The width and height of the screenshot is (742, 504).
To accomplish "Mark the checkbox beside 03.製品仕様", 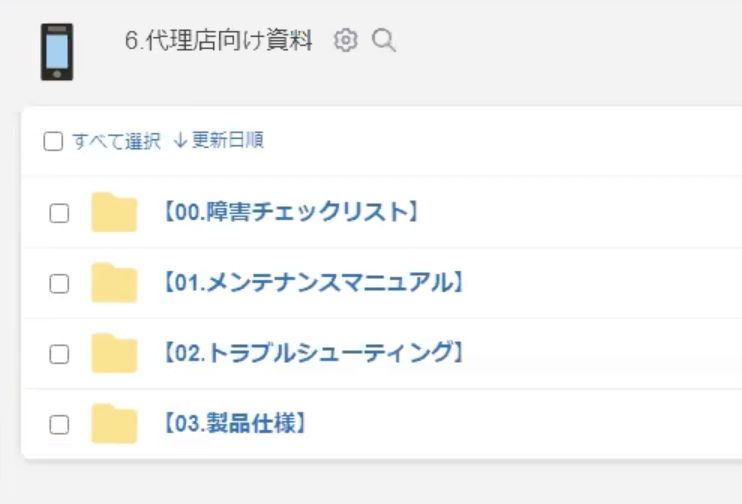I will coord(59,424).
